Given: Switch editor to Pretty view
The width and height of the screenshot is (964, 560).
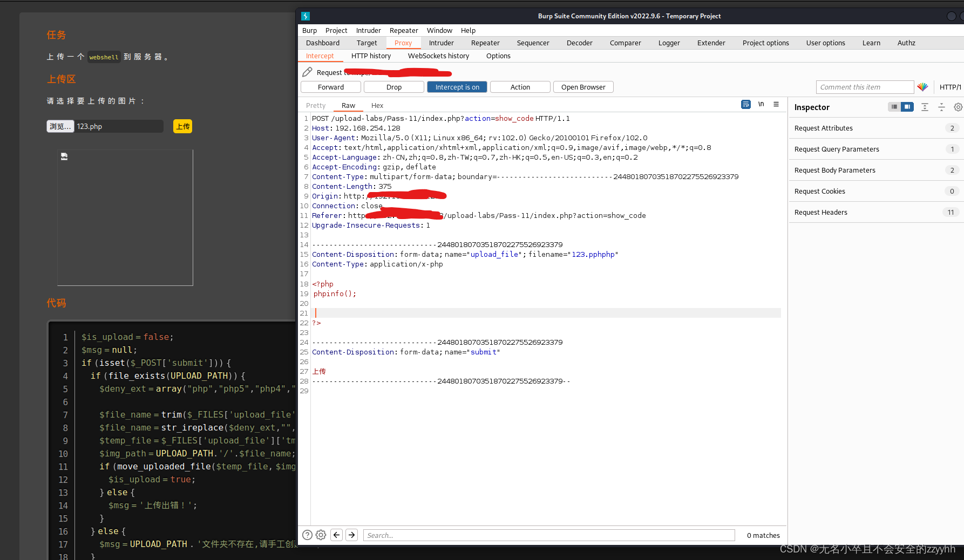Looking at the screenshot, I should [x=316, y=105].
